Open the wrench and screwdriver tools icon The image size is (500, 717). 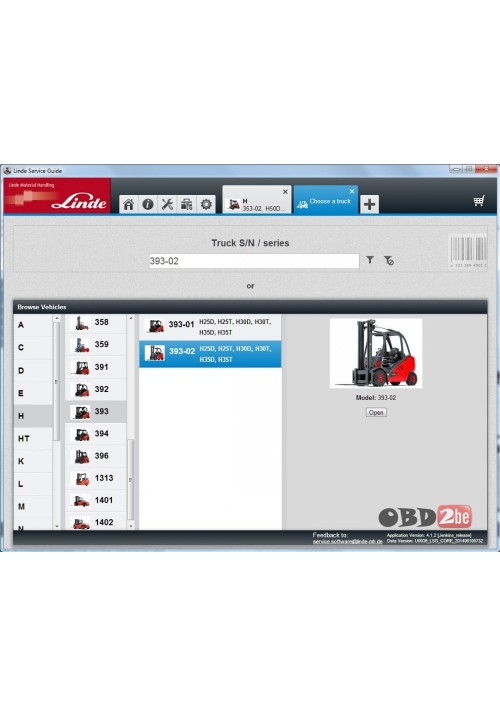(167, 204)
